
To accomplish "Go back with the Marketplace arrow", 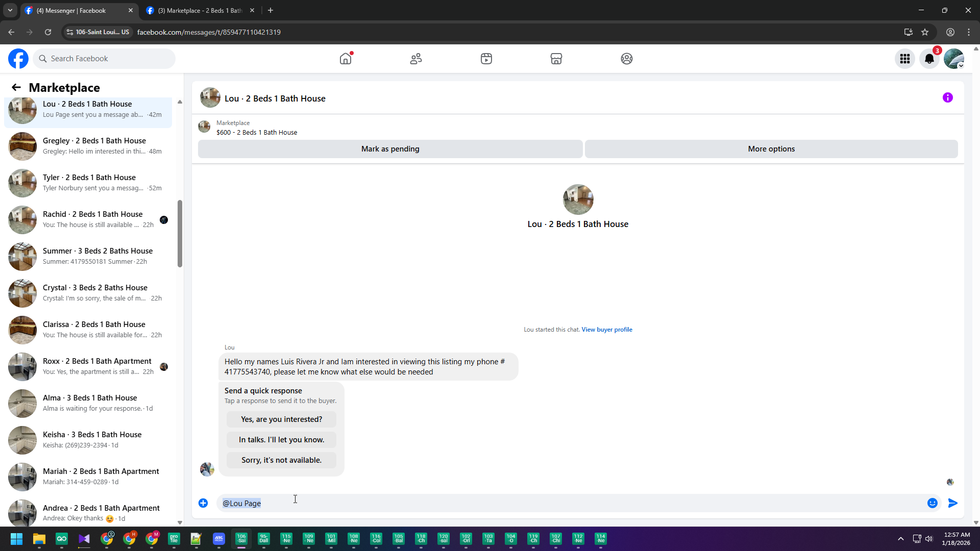I will 16,87.
